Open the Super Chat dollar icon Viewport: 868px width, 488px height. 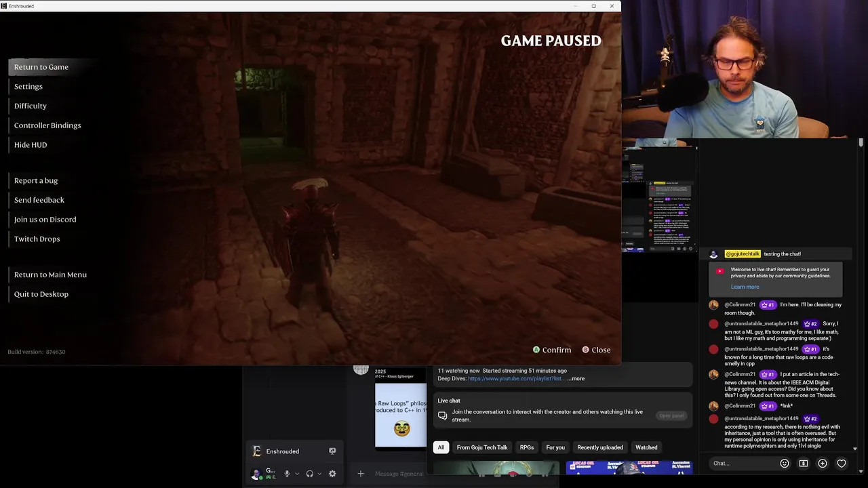click(804, 464)
